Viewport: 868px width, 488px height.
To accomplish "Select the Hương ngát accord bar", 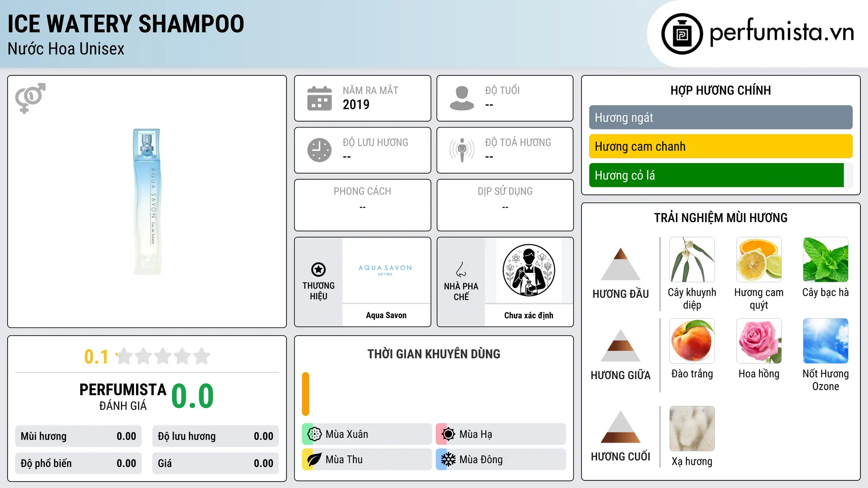I will click(721, 117).
